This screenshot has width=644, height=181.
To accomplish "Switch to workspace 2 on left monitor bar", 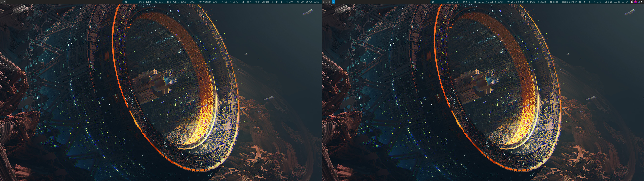I will pos(2,2).
